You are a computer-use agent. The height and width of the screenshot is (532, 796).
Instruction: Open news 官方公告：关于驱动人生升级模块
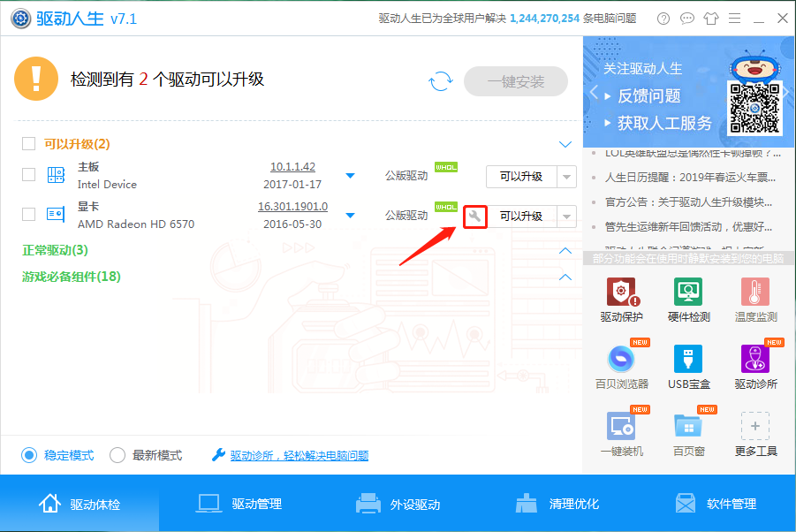(688, 202)
